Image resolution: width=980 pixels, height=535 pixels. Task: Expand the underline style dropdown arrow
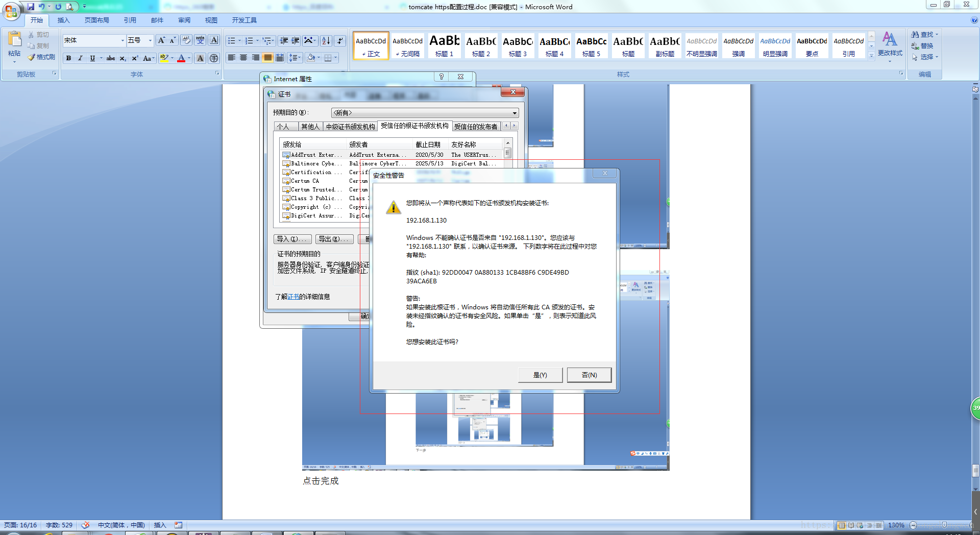pos(101,58)
